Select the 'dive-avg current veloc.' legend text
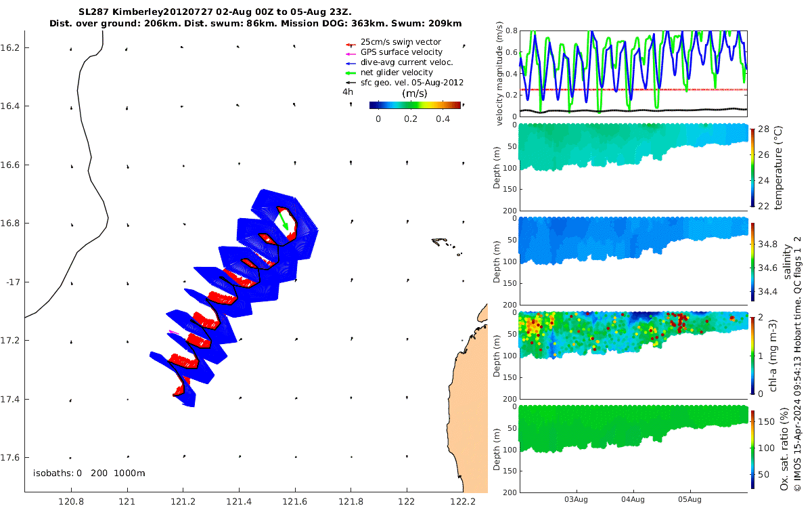Screen dimensions: 812x508 (x=407, y=62)
